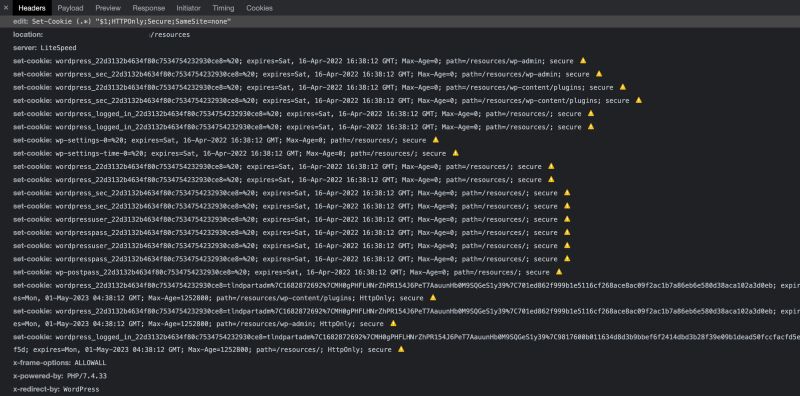Select expired wordpress_sec cookie text with plugins path
The width and height of the screenshot is (800, 396).
click(321, 101)
